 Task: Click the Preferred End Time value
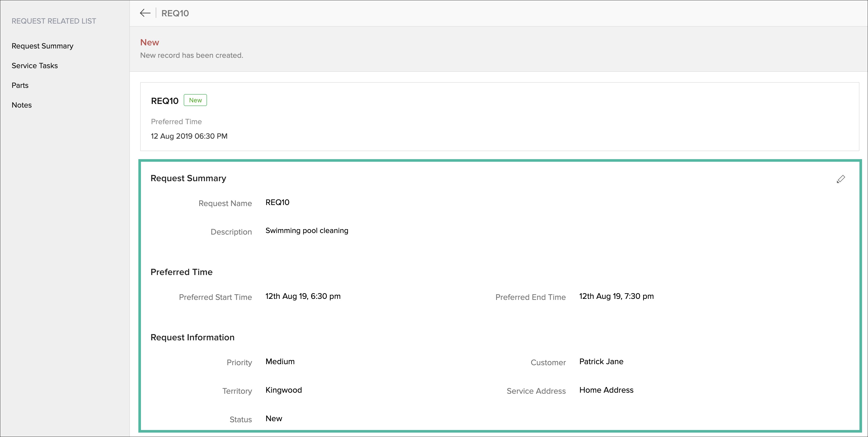616,296
